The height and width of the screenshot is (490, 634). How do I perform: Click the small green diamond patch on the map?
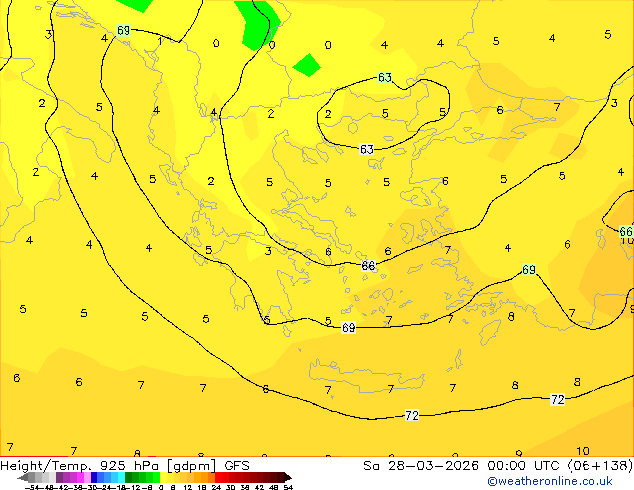(307, 65)
